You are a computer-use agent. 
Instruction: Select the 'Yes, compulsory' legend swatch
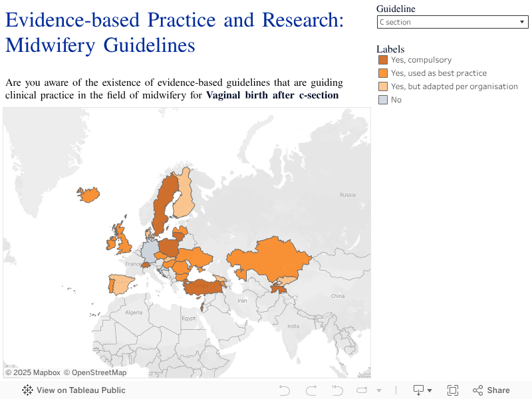[383, 60]
